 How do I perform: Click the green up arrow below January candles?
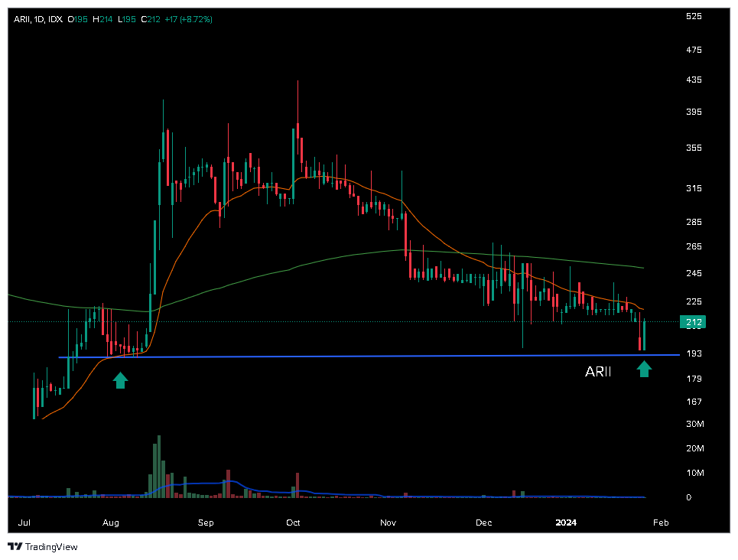click(644, 369)
